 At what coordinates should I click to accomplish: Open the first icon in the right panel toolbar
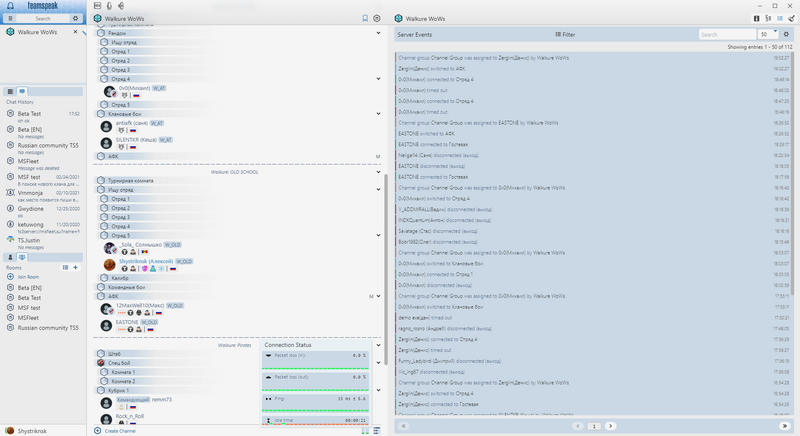pyautogui.click(x=757, y=18)
